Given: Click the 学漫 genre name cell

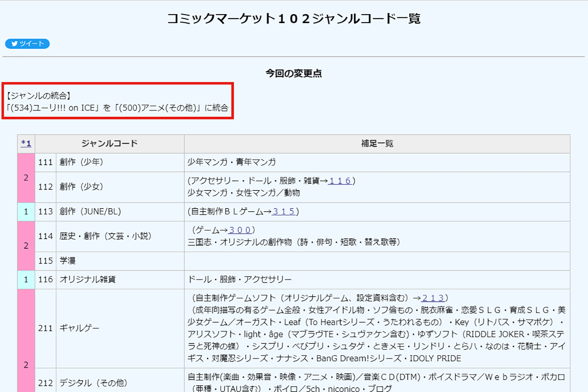Looking at the screenshot, I should (x=67, y=261).
